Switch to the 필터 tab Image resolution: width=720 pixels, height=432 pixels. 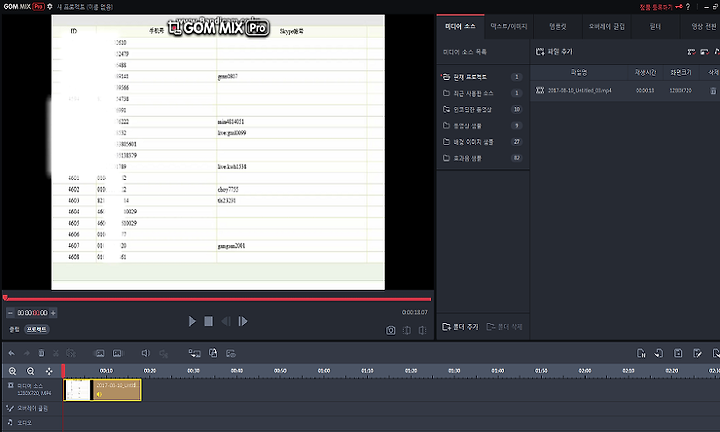(655, 27)
